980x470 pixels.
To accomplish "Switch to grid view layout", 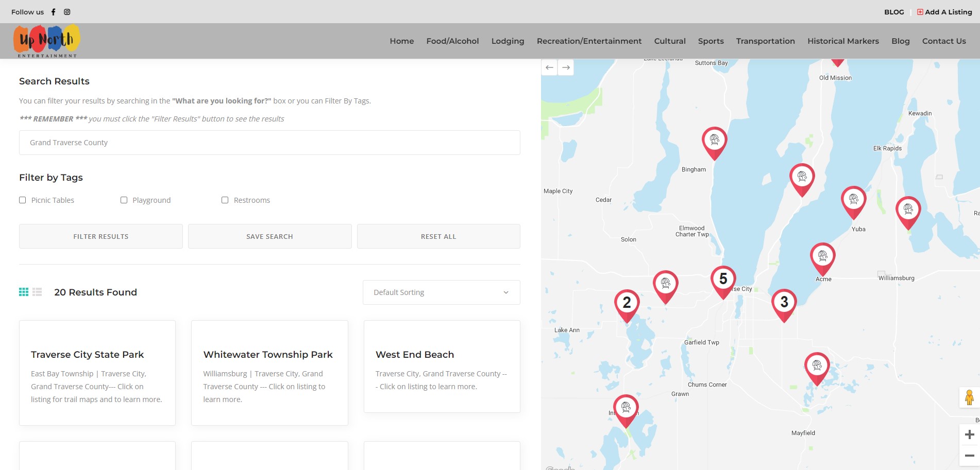I will point(24,292).
